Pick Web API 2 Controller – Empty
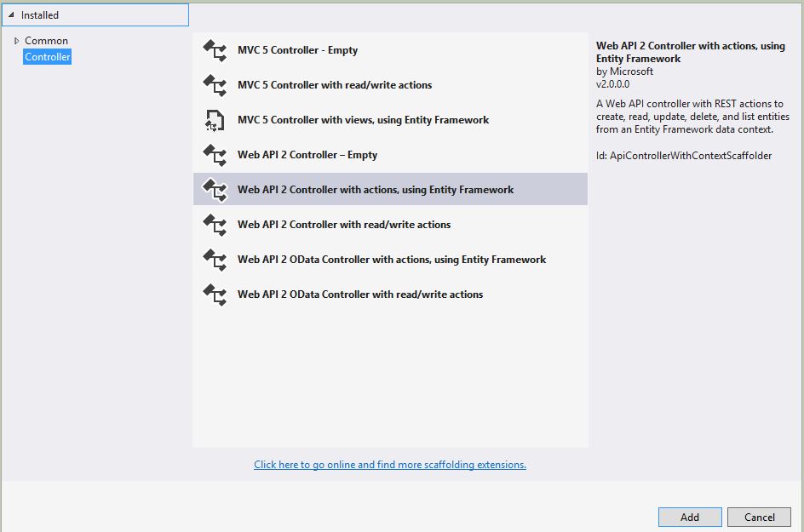 [390, 155]
